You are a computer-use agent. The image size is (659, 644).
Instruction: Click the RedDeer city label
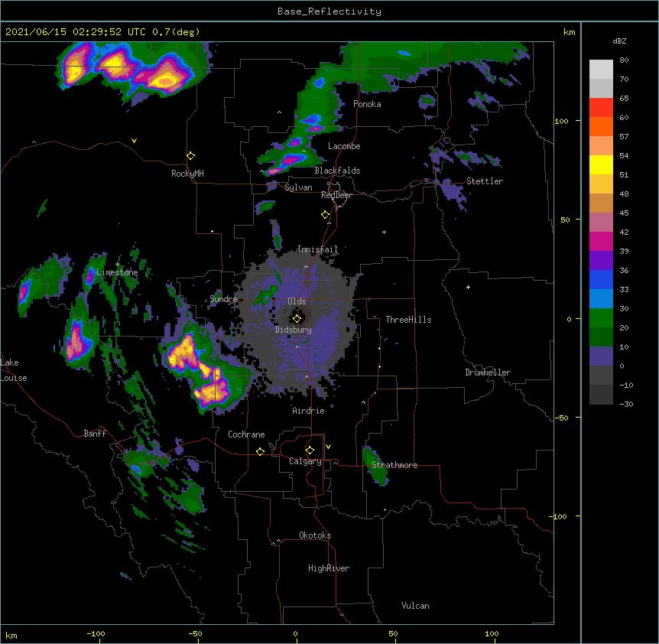point(336,195)
